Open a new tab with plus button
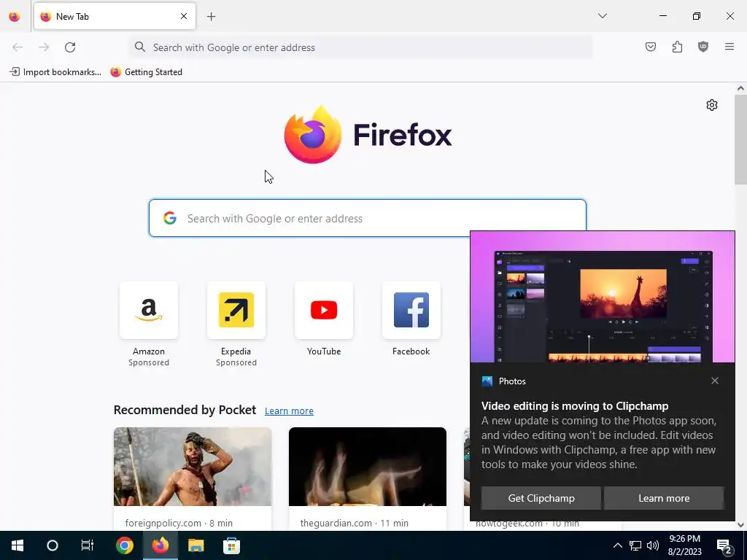 (211, 16)
